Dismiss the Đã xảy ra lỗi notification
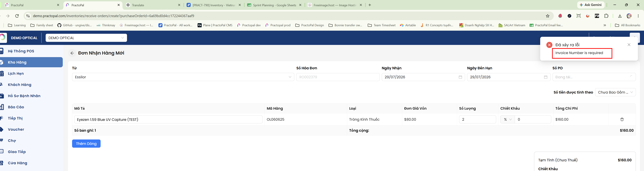 629,45
